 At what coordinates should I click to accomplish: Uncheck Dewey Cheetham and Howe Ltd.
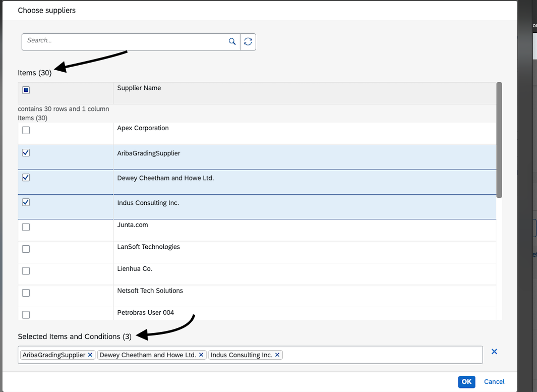(26, 177)
